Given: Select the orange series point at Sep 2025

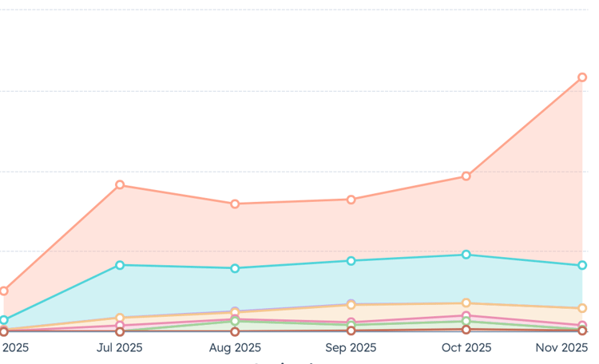Looking at the screenshot, I should [351, 200].
